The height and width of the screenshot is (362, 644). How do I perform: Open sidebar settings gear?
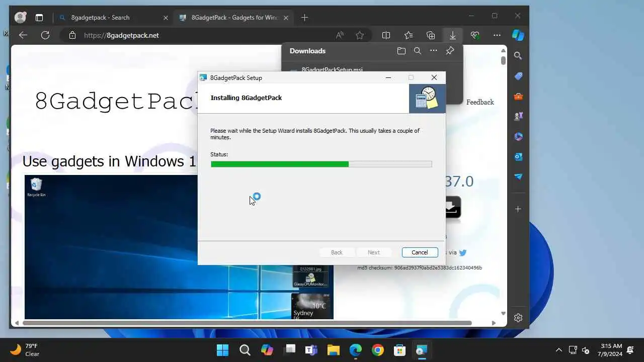(518, 318)
